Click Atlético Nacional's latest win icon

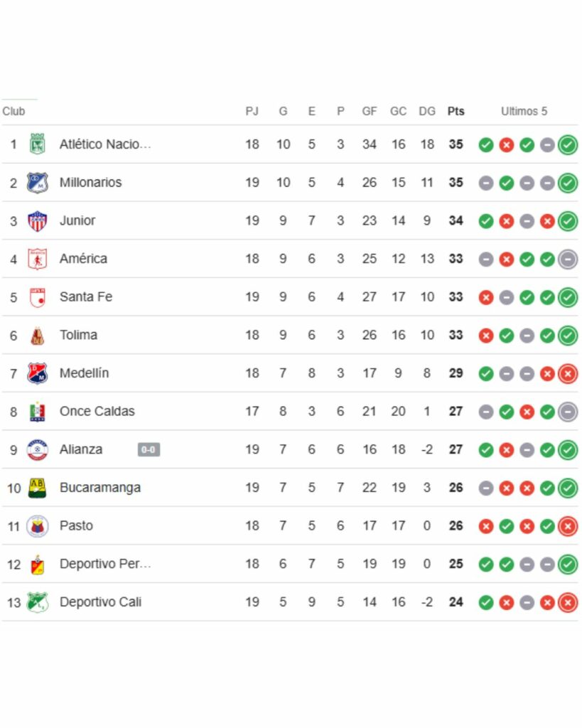[568, 145]
